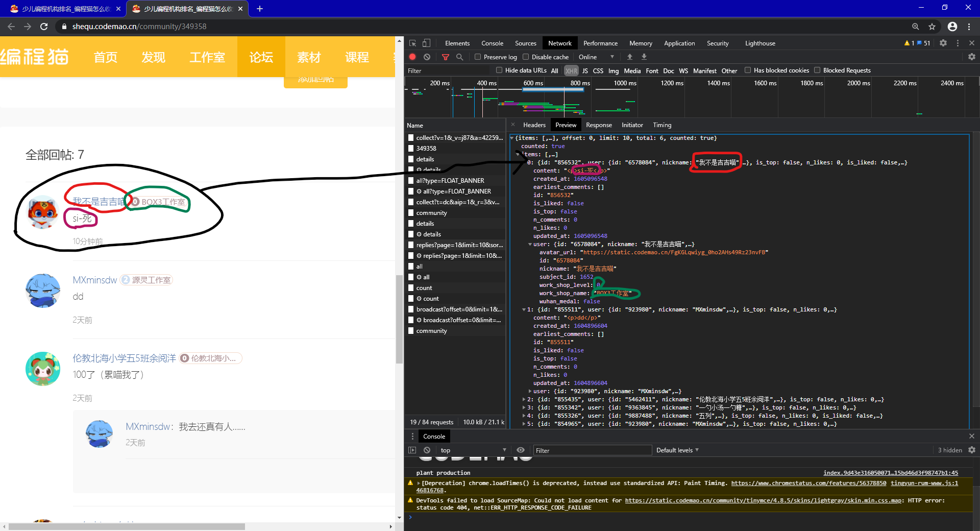Reload the current page
980x531 pixels.
[44, 27]
